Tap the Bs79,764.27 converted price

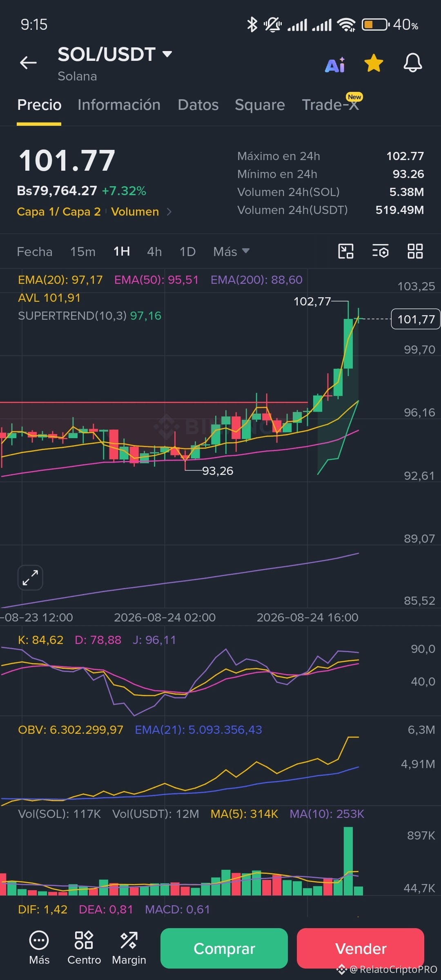[x=57, y=191]
